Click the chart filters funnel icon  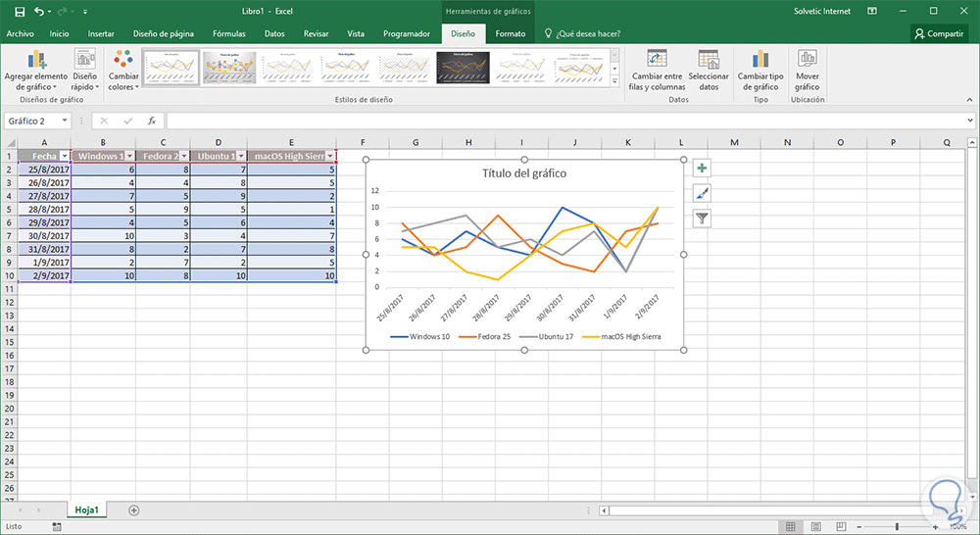[702, 219]
